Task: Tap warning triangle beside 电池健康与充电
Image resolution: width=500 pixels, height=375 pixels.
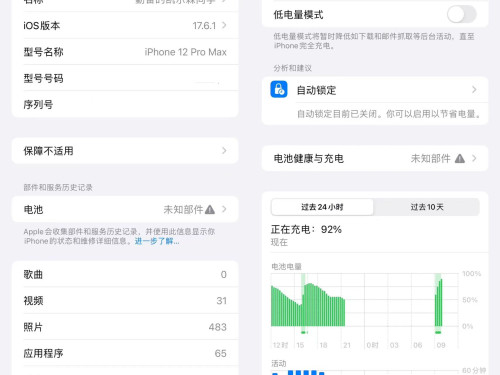Action: 460,158
